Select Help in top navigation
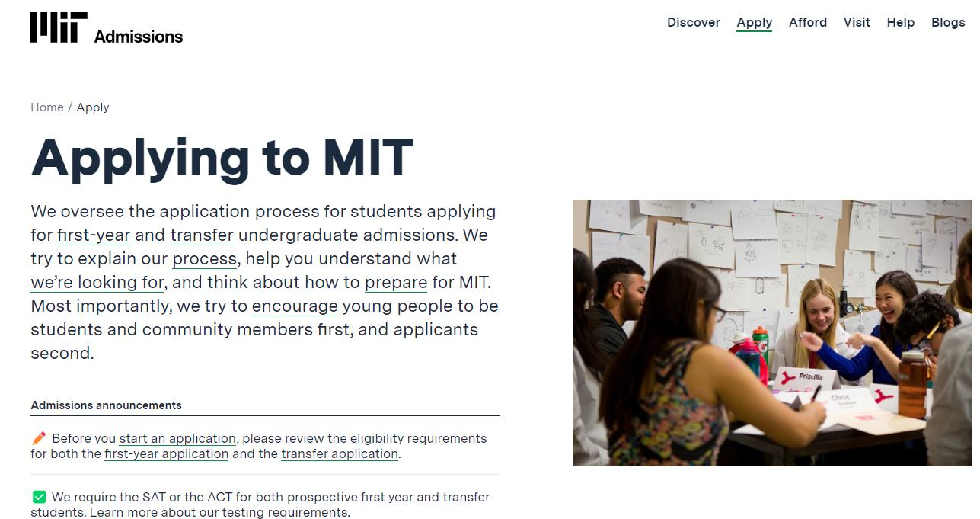Screen dimensions: 980x519 [900, 22]
